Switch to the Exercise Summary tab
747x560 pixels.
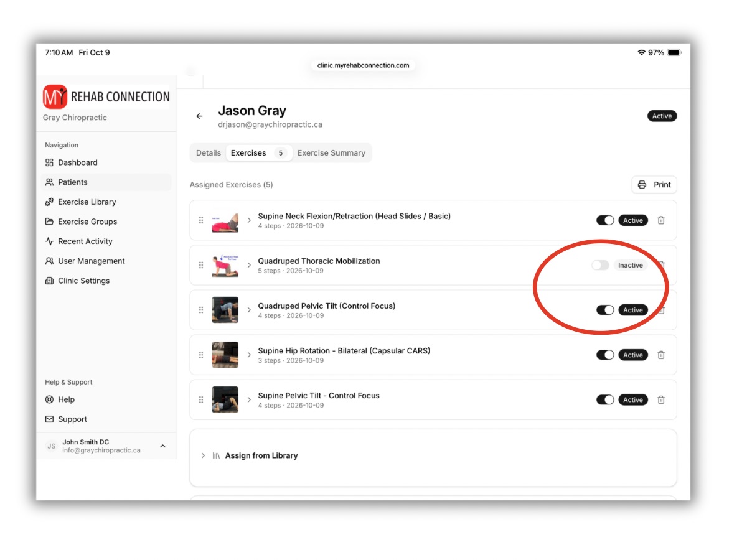pyautogui.click(x=331, y=153)
